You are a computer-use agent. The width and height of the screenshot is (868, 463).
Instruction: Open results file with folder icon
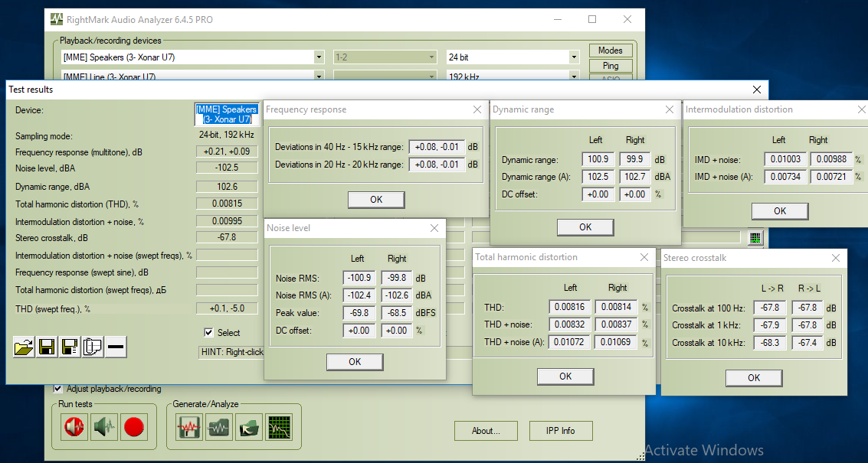pos(24,347)
